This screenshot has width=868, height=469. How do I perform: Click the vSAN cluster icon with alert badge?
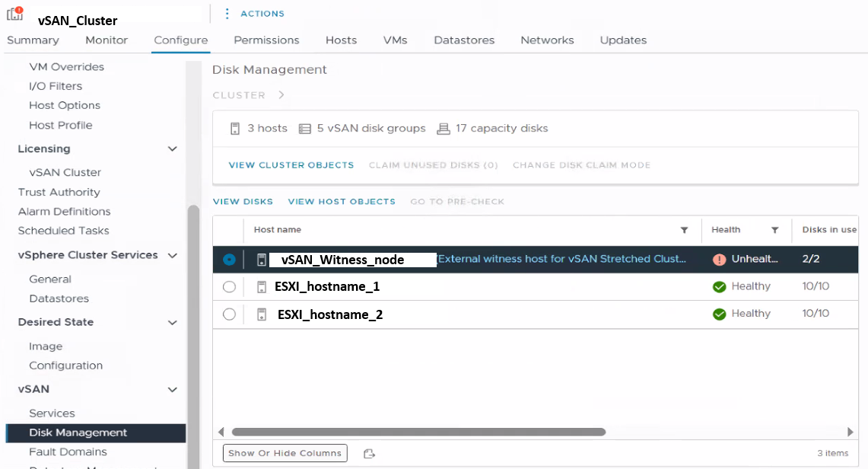click(x=15, y=14)
